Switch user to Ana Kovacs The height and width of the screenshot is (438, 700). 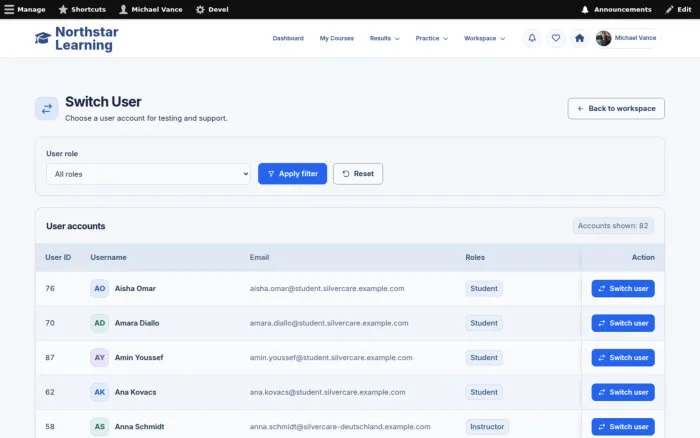click(x=623, y=392)
